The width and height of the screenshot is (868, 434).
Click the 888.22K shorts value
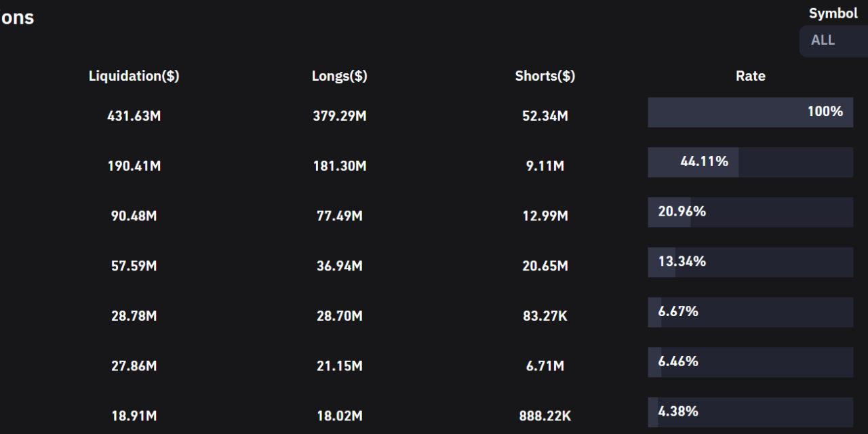click(x=545, y=416)
